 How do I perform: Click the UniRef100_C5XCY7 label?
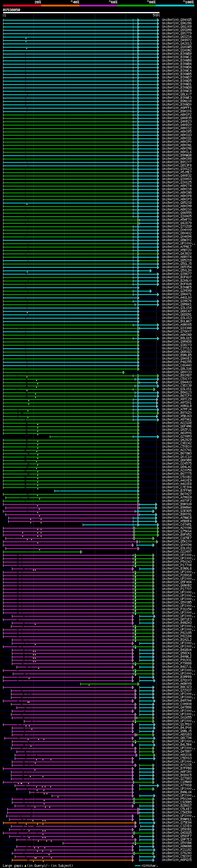coord(177,379)
